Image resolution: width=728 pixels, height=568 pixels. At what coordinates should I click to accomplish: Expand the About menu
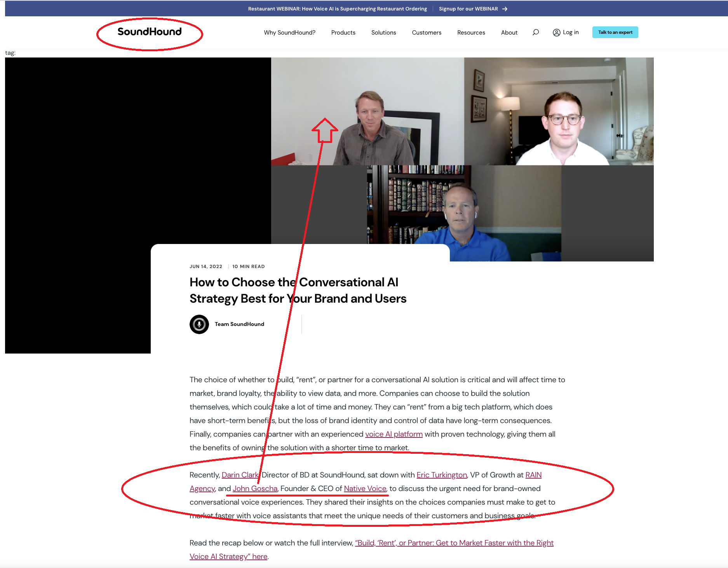click(x=509, y=33)
